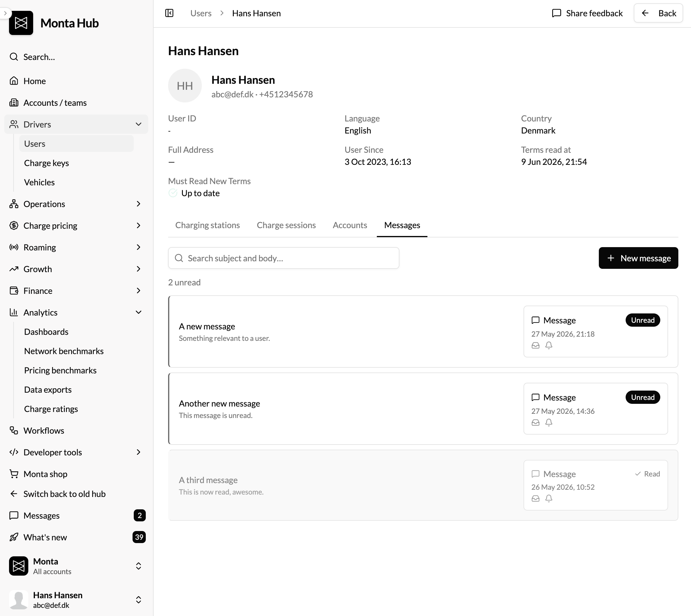The width and height of the screenshot is (691, 616).
Task: Collapse the sidebar panel icon
Action: click(169, 13)
